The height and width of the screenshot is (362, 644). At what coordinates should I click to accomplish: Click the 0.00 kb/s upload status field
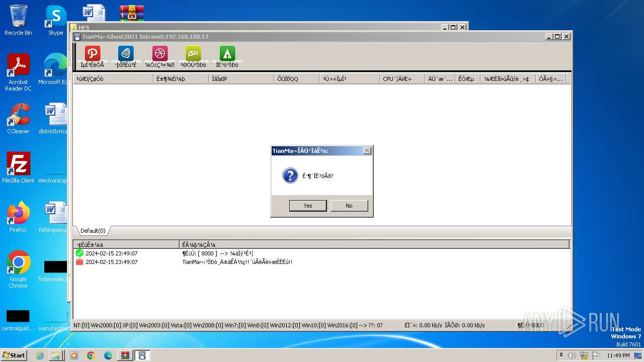click(423, 325)
